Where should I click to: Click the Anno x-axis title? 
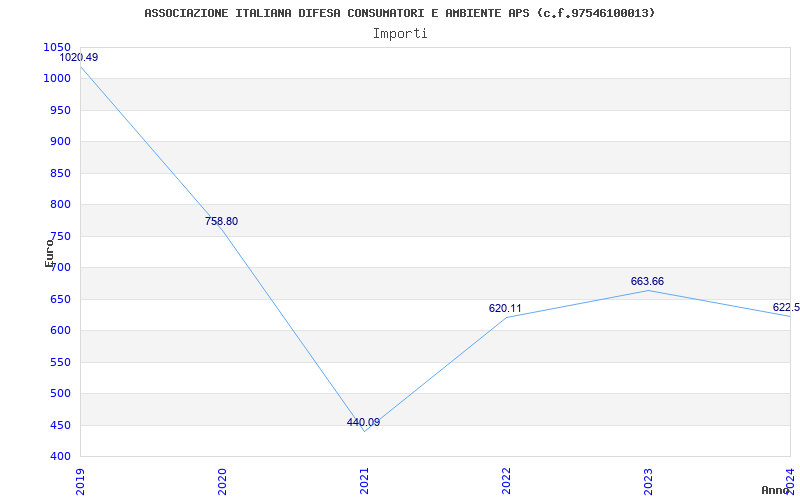pos(776,490)
